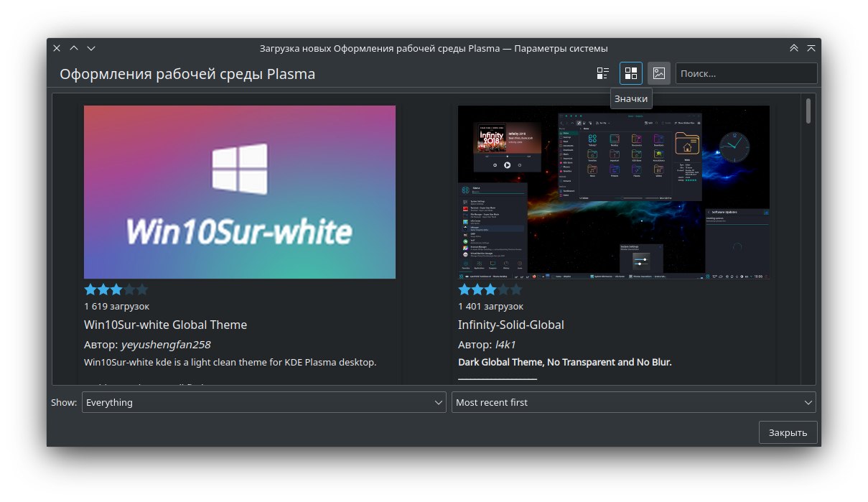Click keep-above chevron up icon in title bar
Viewport: 868px width, 502px height.
pyautogui.click(x=74, y=48)
